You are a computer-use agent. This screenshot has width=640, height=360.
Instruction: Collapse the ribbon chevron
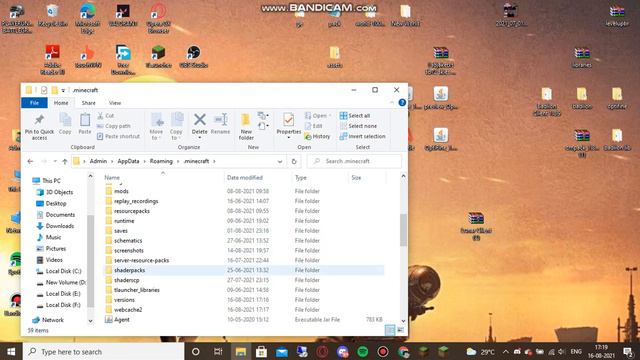(x=392, y=103)
